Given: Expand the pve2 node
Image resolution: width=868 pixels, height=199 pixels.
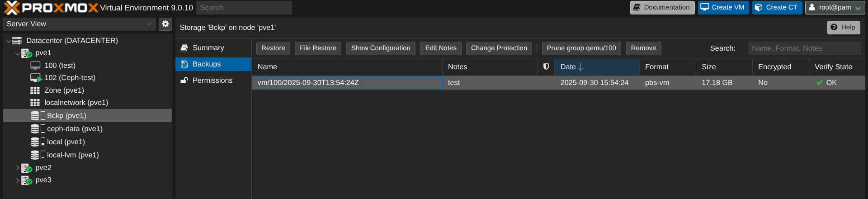Looking at the screenshot, I should point(18,168).
